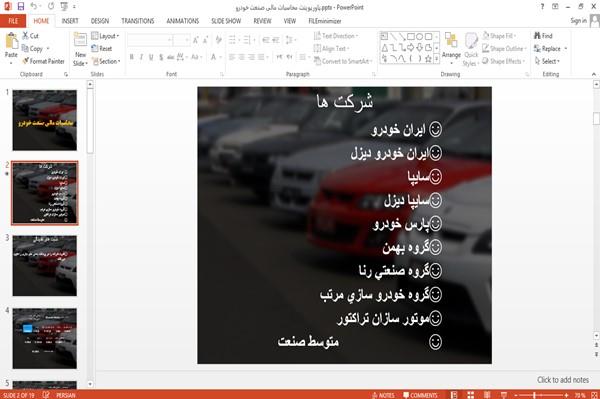
Task: Expand the Section dropdown
Action: [106, 61]
